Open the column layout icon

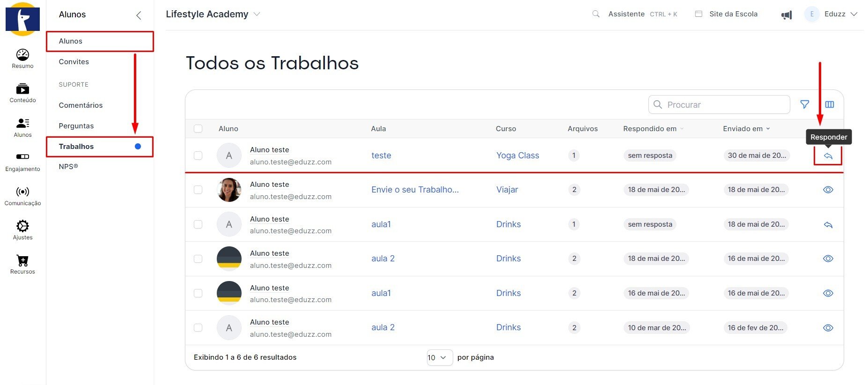tap(829, 104)
